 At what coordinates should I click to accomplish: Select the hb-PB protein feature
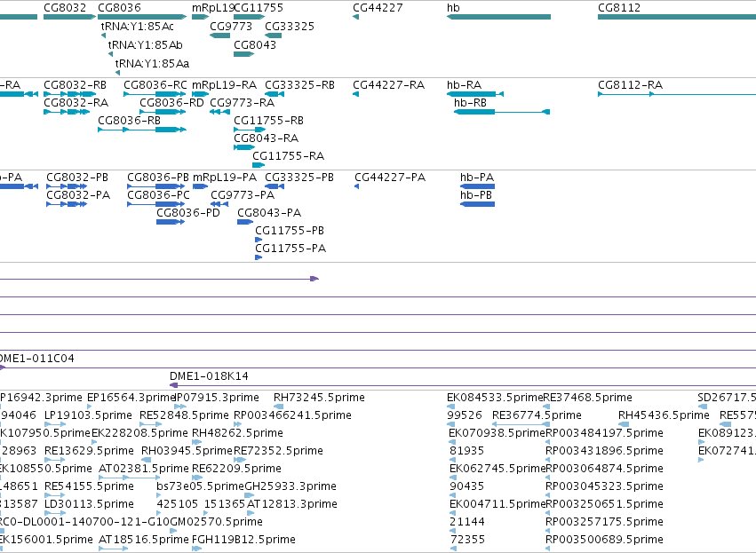[477, 204]
